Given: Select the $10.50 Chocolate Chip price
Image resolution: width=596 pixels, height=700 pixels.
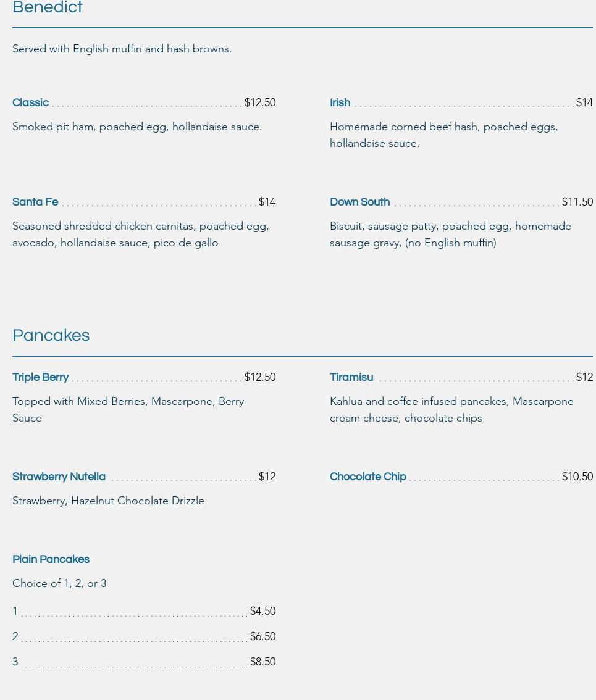Looking at the screenshot, I should point(577,477).
